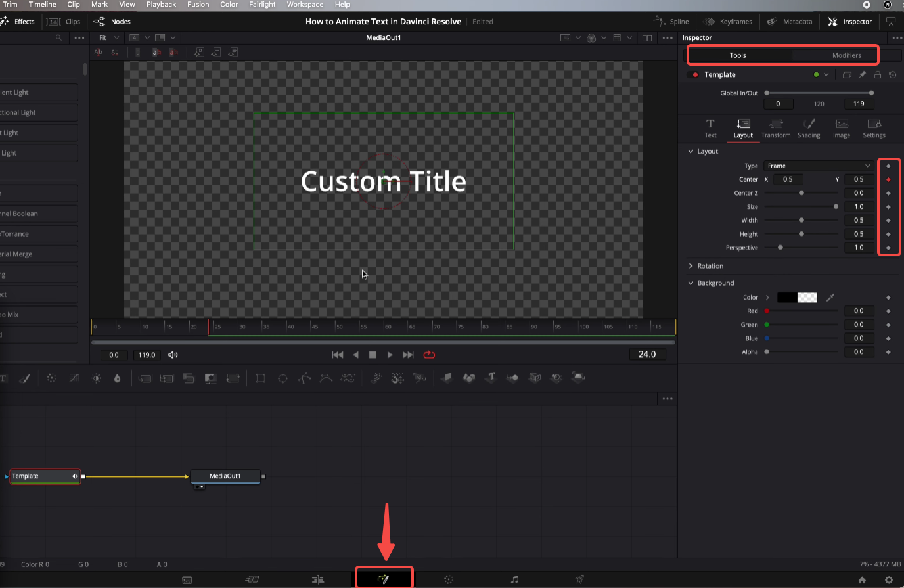
Task: Switch to the Modifiers tab in Inspector
Action: (x=847, y=55)
